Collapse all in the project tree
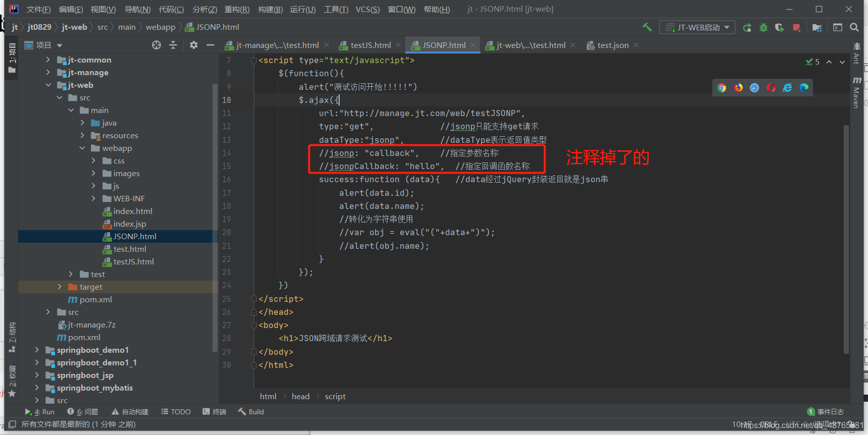The image size is (868, 435). click(173, 45)
